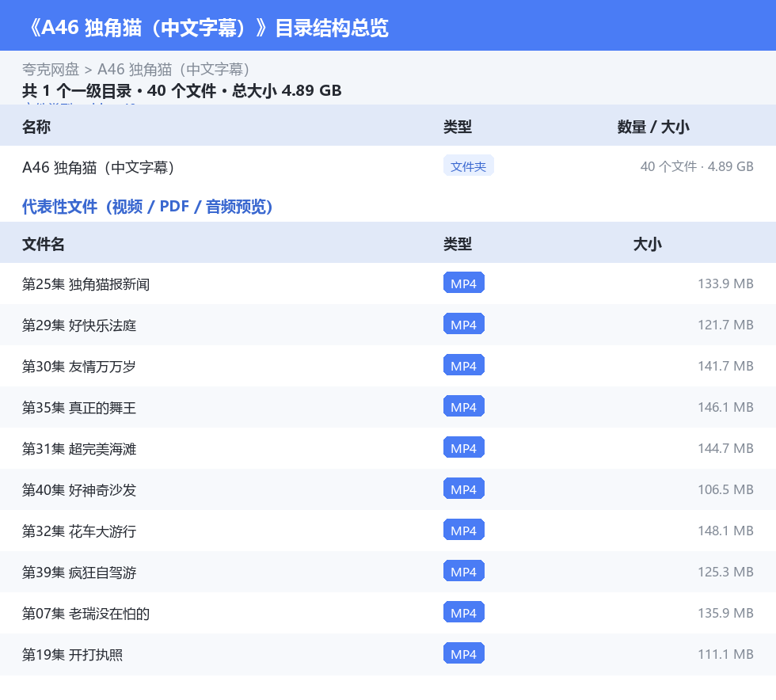This screenshot has height=700, width=776.
Task: Select the 40 个文件 · 4.89 GB value
Action: point(697,166)
